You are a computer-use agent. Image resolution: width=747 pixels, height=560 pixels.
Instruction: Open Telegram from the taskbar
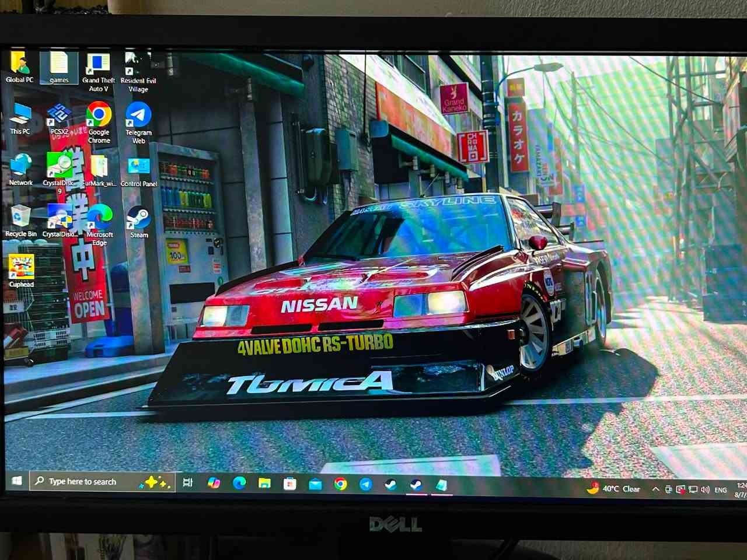pos(365,484)
